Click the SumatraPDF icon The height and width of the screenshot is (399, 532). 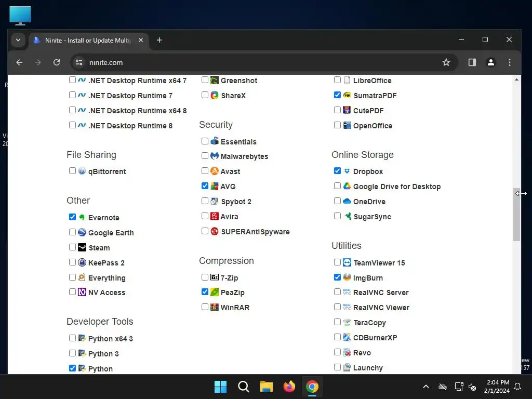click(x=347, y=96)
